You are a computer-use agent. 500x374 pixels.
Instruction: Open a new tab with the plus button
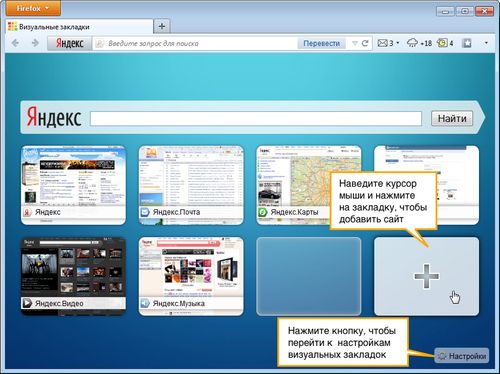(162, 26)
